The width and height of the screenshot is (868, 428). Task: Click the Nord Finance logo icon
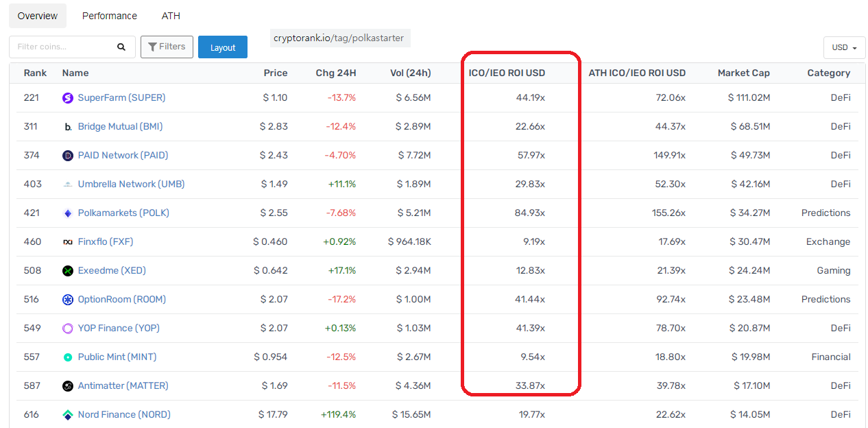[x=68, y=415]
